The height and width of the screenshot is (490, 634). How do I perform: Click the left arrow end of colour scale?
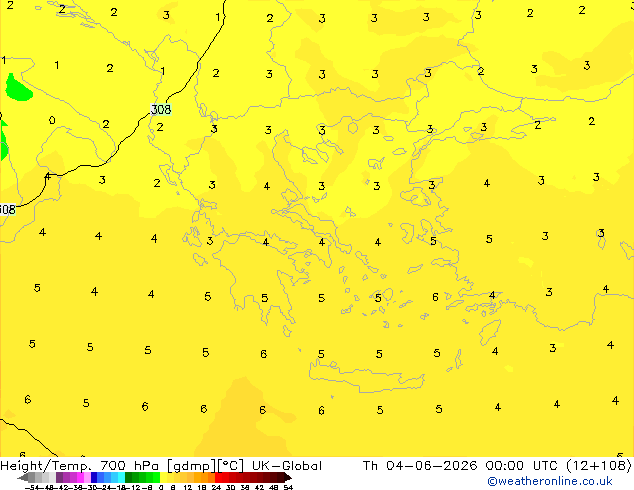tap(23, 477)
